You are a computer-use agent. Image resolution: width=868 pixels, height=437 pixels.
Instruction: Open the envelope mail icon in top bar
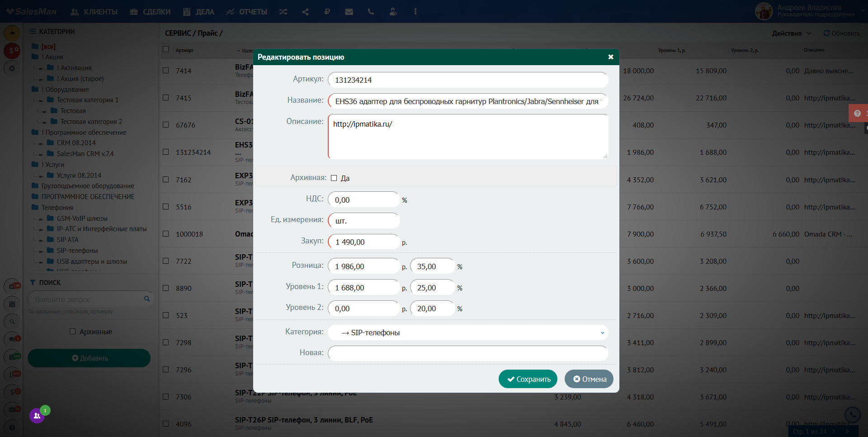(x=349, y=12)
